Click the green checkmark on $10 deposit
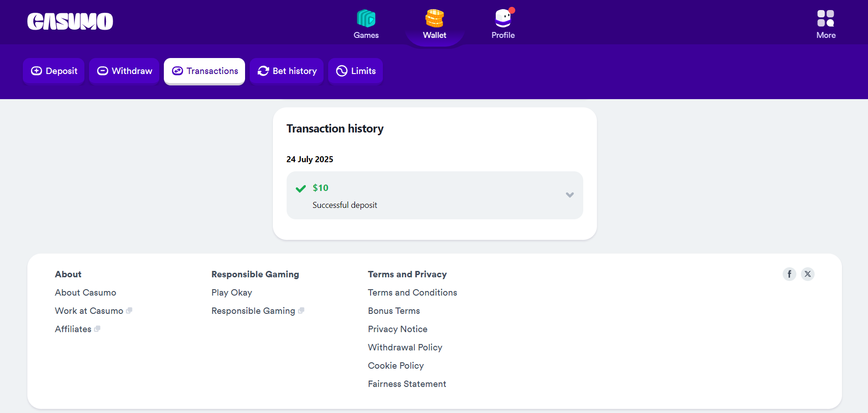Screen dimensions: 868x413 coord(301,189)
